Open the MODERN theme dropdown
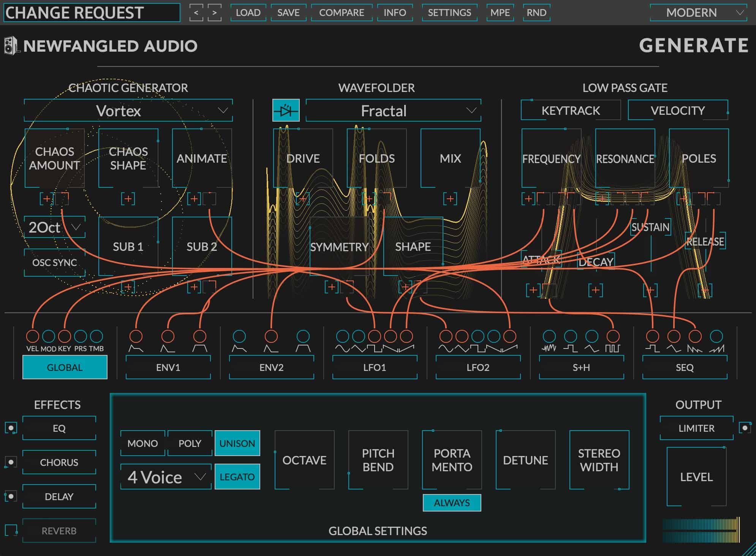 [x=699, y=13]
